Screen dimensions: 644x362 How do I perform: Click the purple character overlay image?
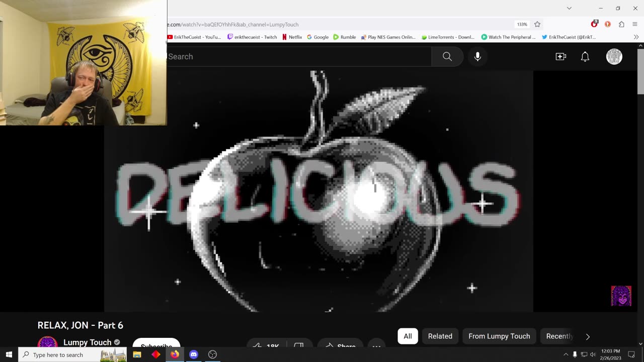[621, 296]
